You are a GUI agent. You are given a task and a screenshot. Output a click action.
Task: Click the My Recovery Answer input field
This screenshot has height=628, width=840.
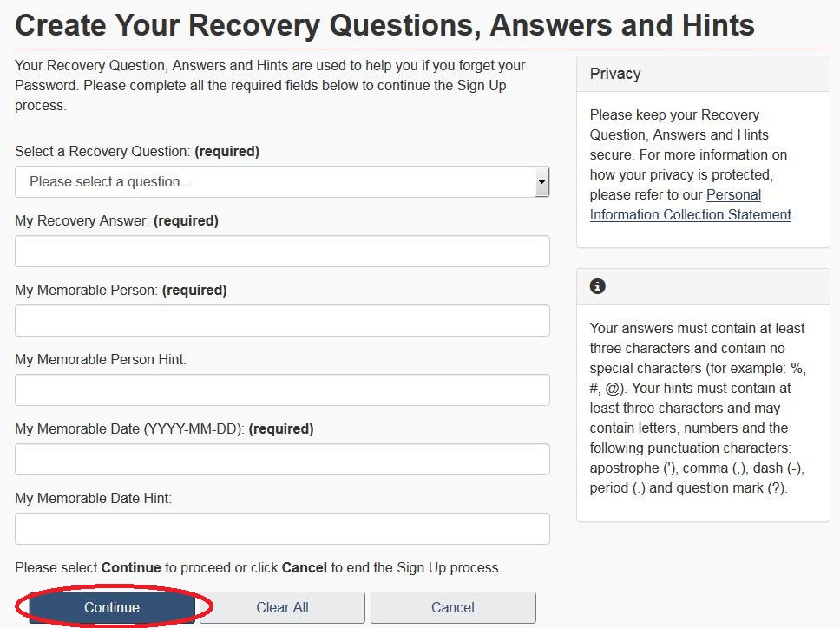282,251
